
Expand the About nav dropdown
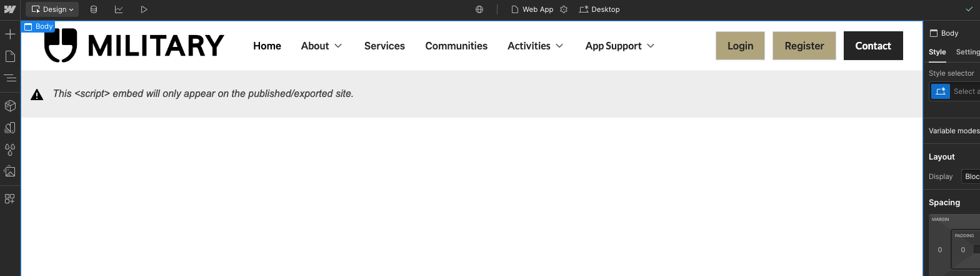[322, 46]
